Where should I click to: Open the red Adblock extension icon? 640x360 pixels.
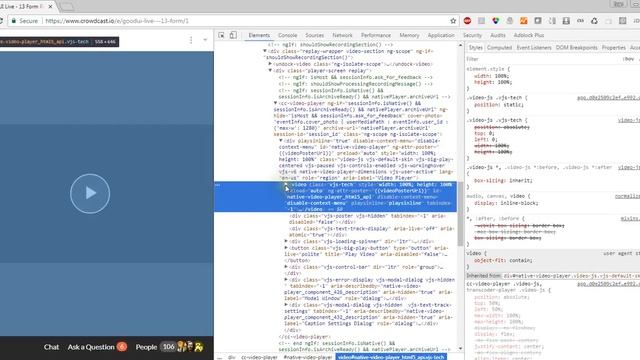[x=467, y=21]
